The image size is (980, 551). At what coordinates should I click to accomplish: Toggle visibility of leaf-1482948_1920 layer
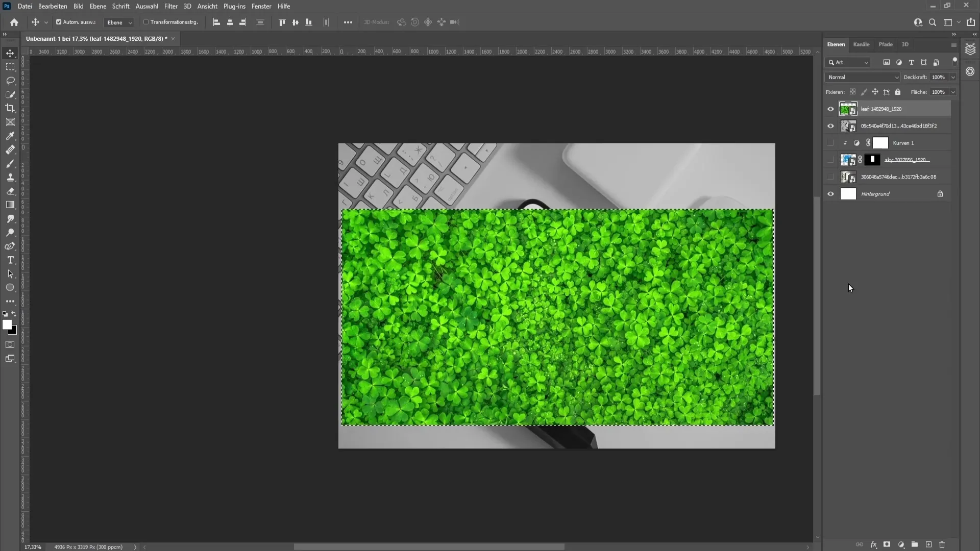[830, 108]
